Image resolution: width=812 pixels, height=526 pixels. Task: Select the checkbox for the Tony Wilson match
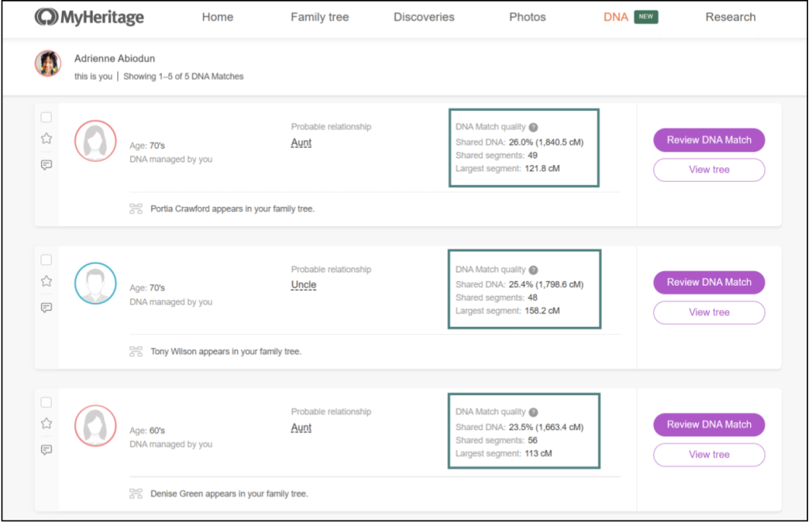coord(46,259)
